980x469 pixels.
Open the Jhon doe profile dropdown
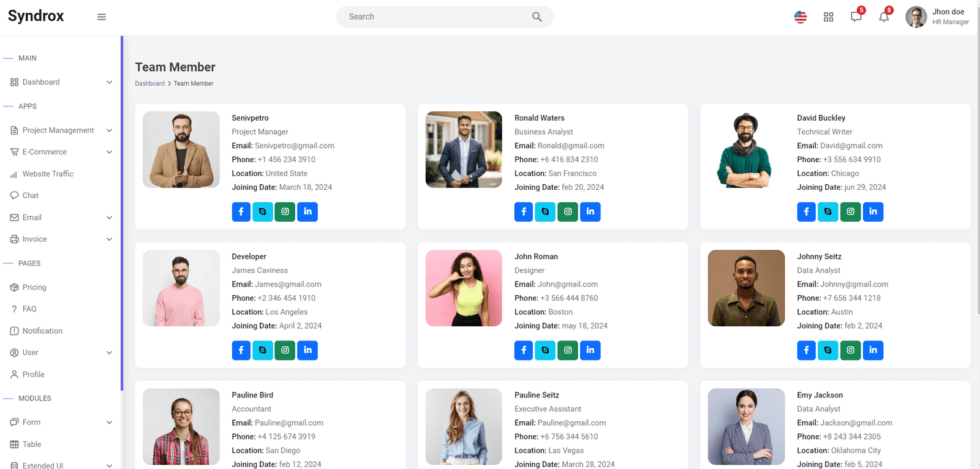click(x=938, y=17)
